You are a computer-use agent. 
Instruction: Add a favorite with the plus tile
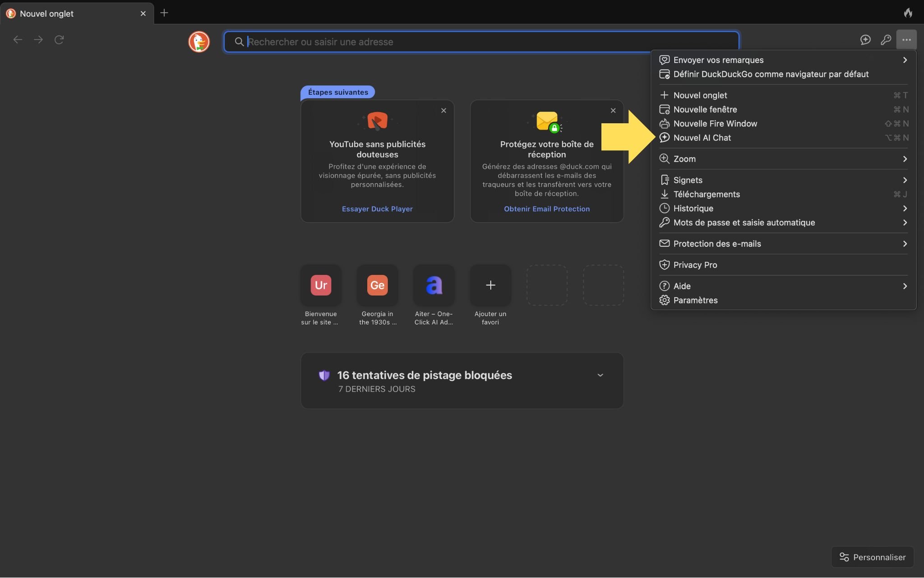click(490, 285)
